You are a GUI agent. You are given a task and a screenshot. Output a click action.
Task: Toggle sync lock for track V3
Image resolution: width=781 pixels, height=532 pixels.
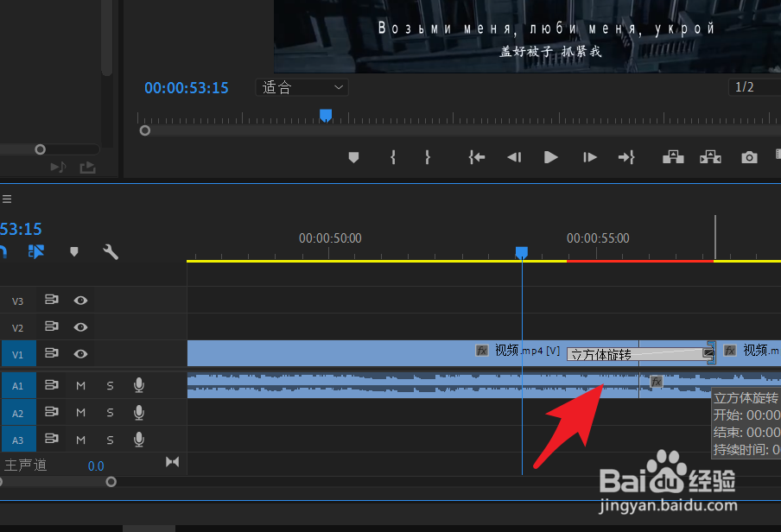point(51,300)
